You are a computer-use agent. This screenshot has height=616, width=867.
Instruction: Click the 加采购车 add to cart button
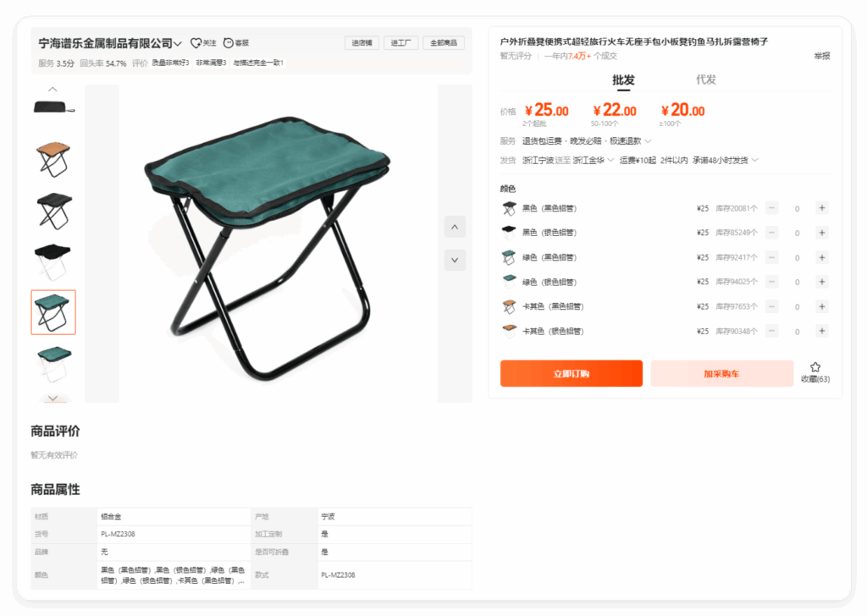point(721,373)
